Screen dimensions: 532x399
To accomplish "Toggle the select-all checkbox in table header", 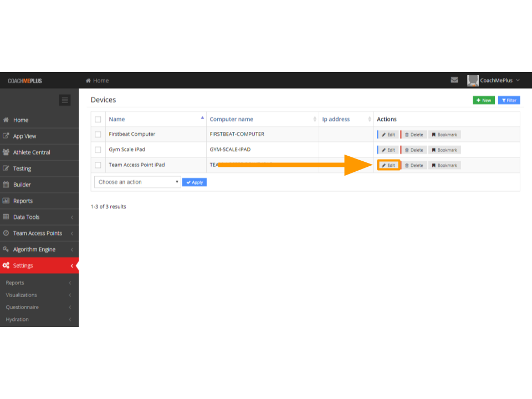I will [98, 120].
